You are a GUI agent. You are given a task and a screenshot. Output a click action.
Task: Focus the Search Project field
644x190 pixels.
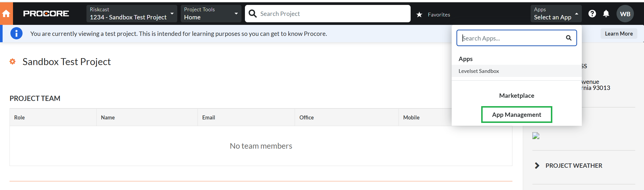(333, 14)
